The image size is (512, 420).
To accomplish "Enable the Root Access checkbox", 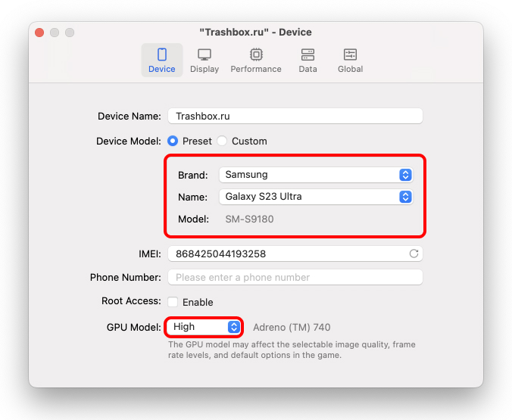I will (x=173, y=302).
